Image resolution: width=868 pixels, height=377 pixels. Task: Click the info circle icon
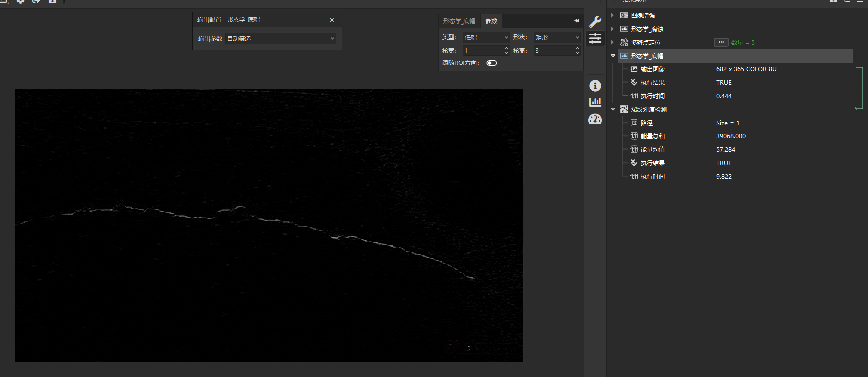tap(595, 86)
